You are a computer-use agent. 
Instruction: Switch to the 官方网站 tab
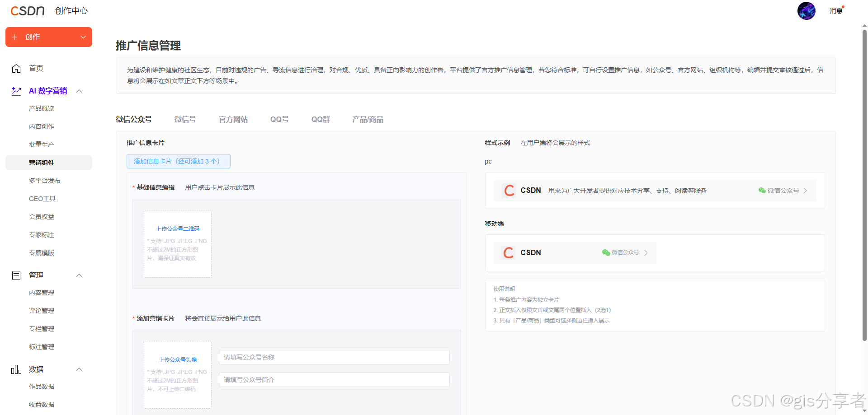(233, 119)
